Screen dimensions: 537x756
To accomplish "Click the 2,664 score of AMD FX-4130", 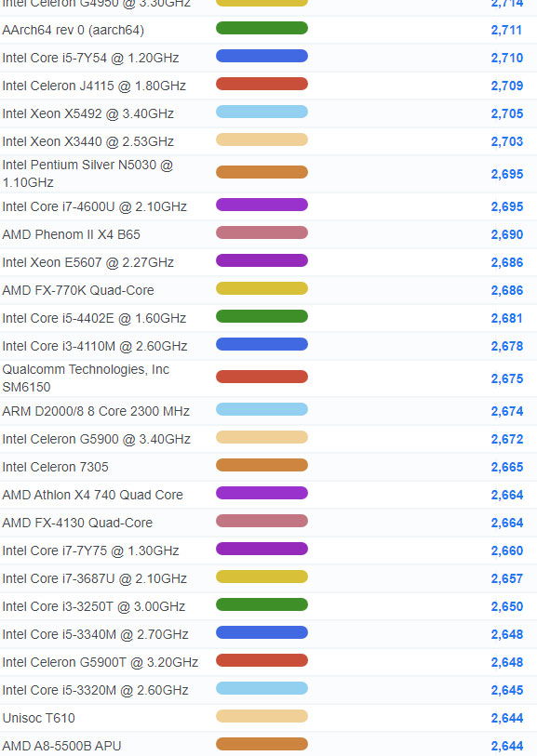I will pos(507,524).
